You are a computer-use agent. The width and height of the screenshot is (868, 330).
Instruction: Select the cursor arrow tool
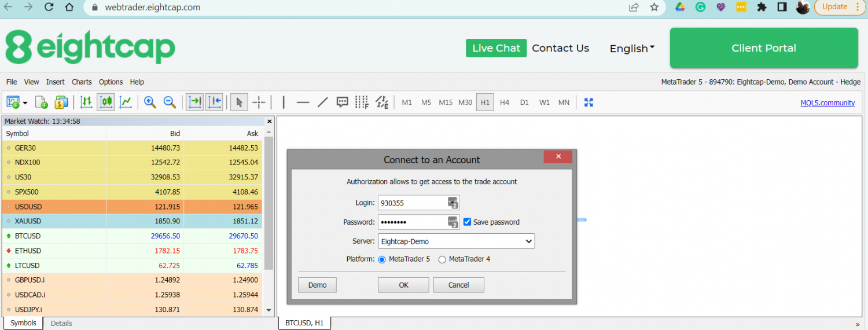pyautogui.click(x=239, y=102)
